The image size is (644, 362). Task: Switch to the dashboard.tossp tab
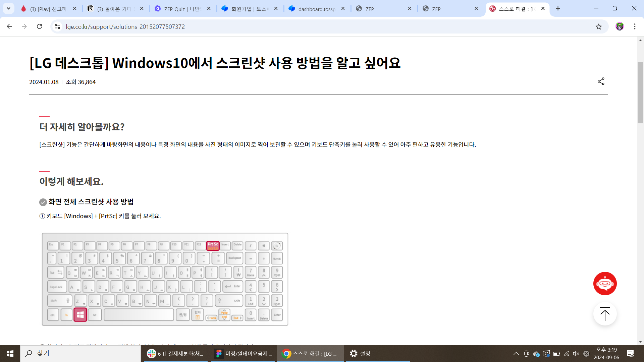coord(317,9)
